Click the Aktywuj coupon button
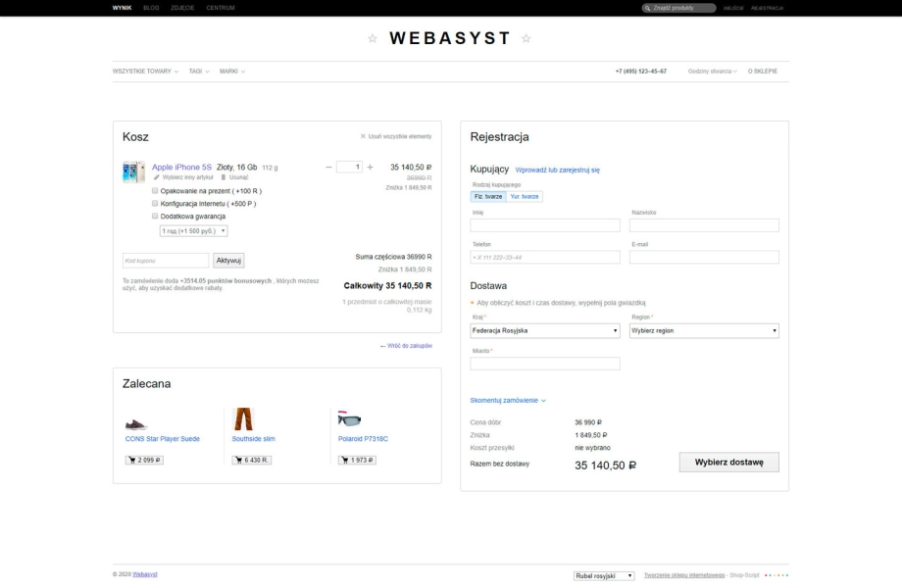The height and width of the screenshot is (588, 902). pos(228,261)
